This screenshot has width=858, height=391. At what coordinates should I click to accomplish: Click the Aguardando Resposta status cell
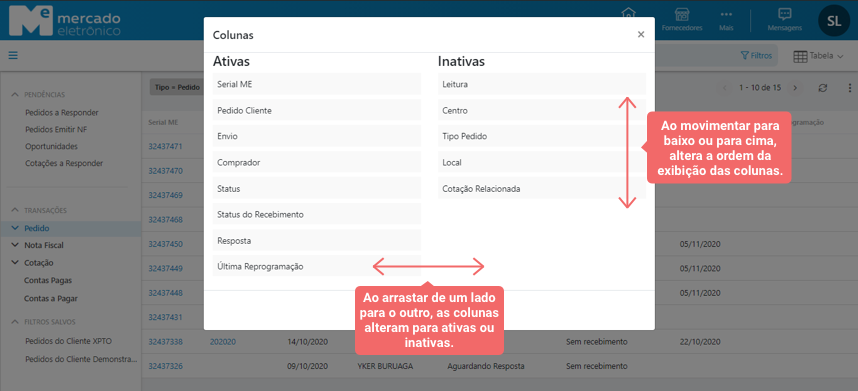point(486,366)
